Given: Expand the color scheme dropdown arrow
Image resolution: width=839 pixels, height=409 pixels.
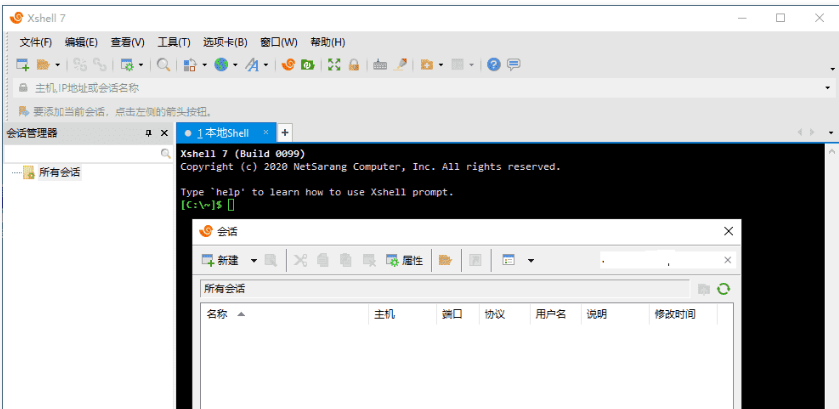Looking at the screenshot, I should coord(204,65).
